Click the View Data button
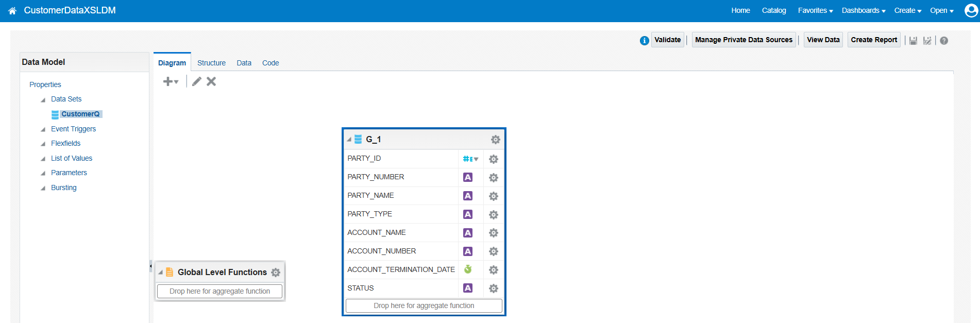 (823, 40)
